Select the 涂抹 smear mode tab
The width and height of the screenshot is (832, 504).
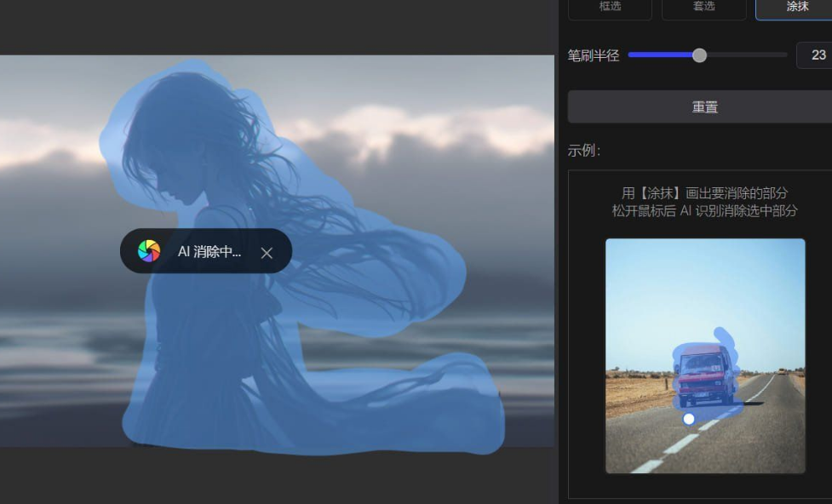coord(796,7)
